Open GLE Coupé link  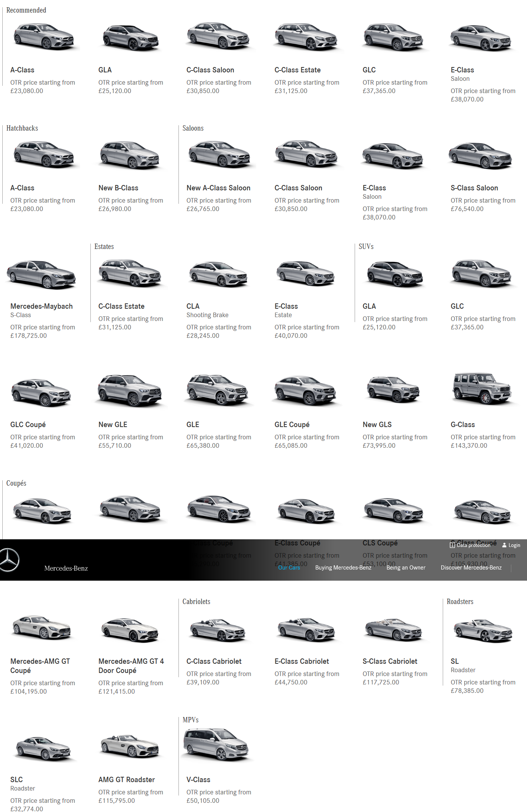292,425
